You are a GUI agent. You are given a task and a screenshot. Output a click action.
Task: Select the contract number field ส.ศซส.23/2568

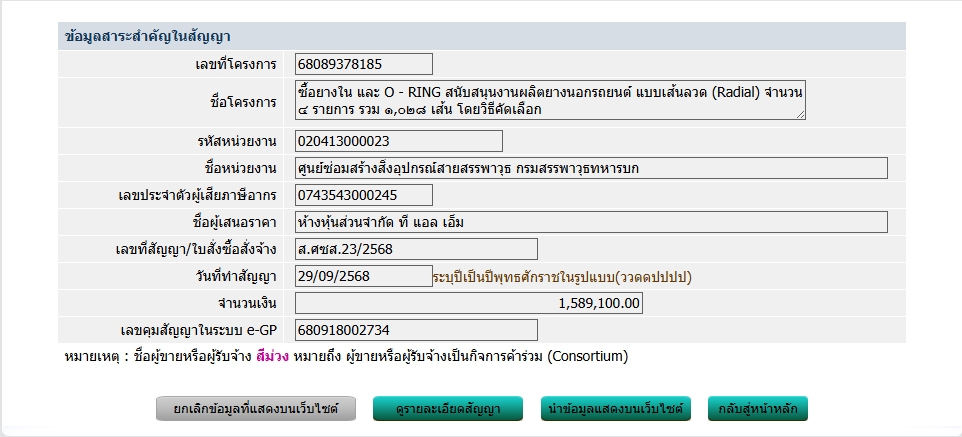click(416, 249)
